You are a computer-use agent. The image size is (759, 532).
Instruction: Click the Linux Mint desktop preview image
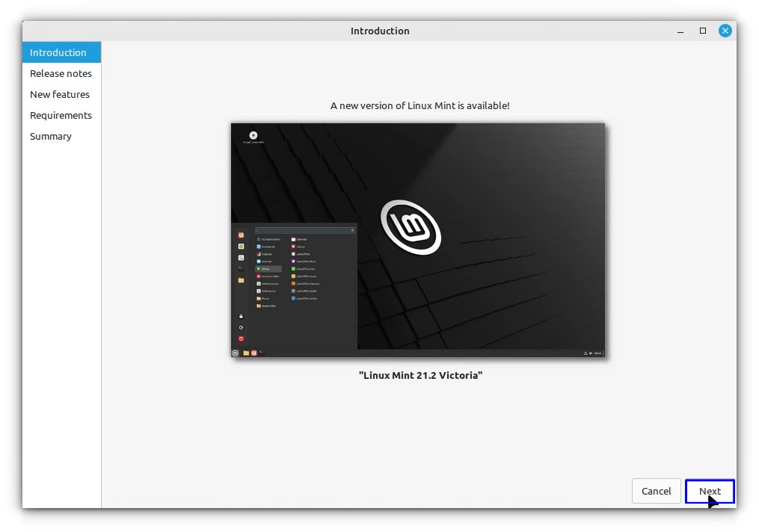pos(418,240)
